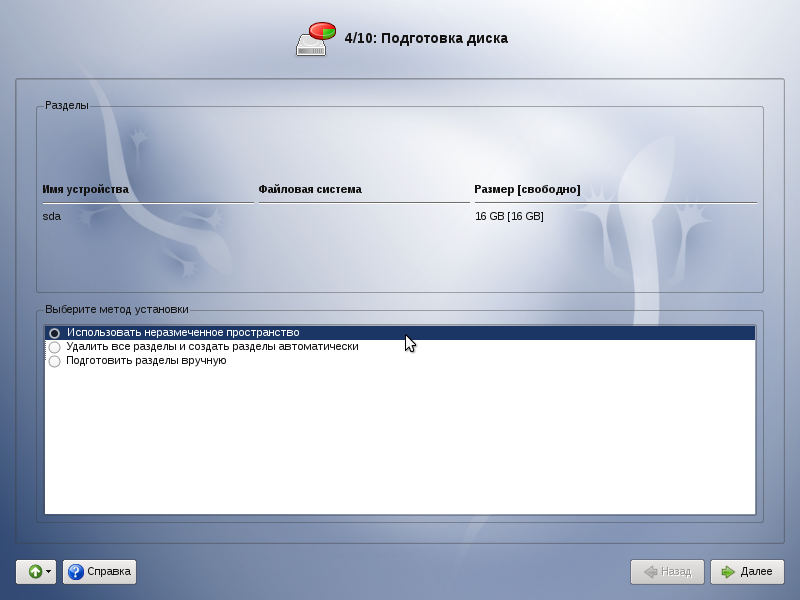Select the sda device row
The width and height of the screenshot is (800, 600).
pyautogui.click(x=52, y=216)
